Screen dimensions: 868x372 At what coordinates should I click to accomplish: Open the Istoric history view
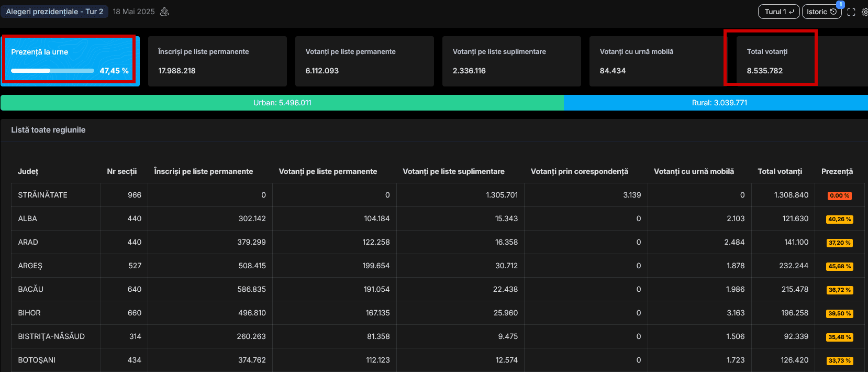tap(821, 12)
